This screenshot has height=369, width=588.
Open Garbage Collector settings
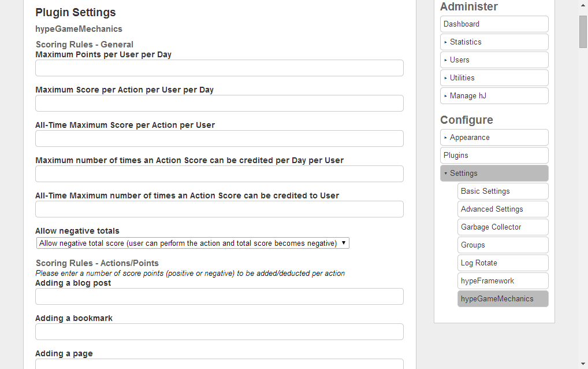click(x=503, y=227)
